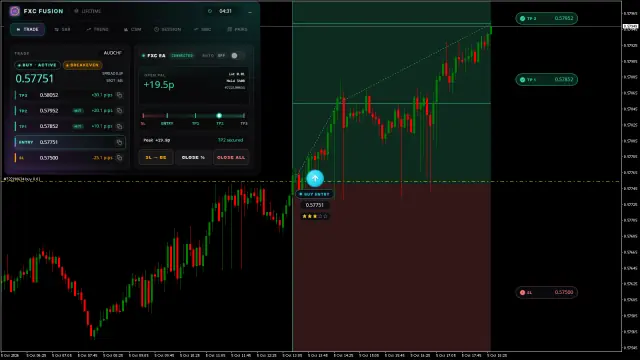Click the current price tag on the price axis
Image resolution: width=640 pixels, height=360 pixels.
[630, 27]
